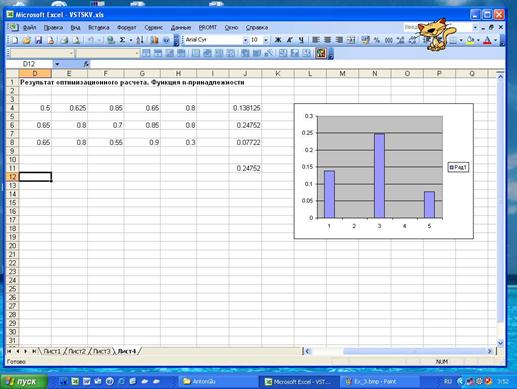
Task: Open the font color A dropdown arrow
Action: pyautogui.click(x=496, y=40)
